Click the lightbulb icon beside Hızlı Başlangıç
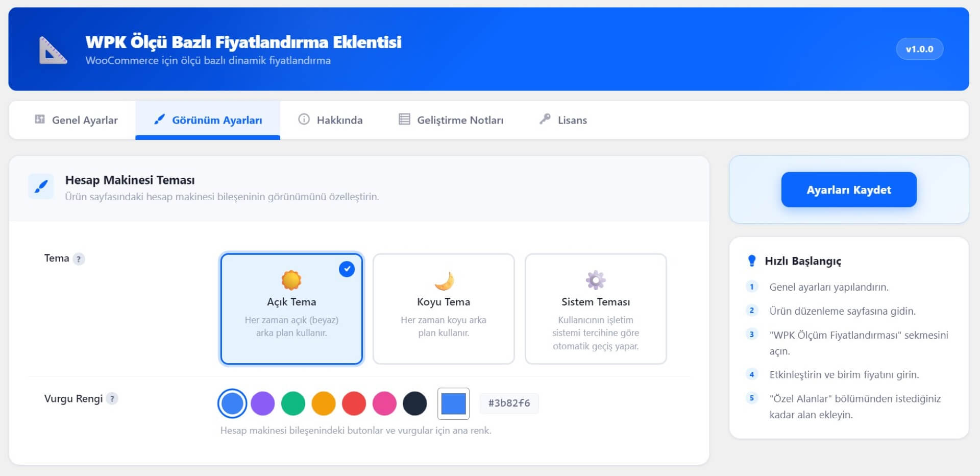980x476 pixels. [752, 261]
